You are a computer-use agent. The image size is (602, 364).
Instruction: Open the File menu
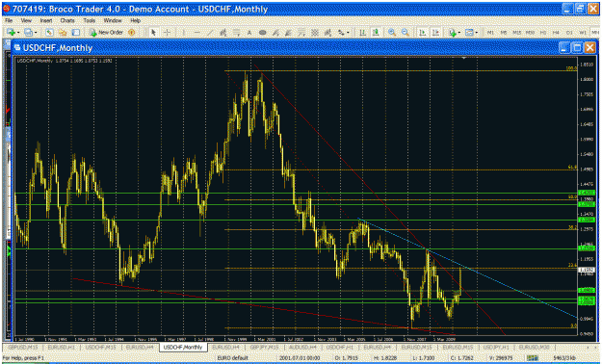[9, 20]
